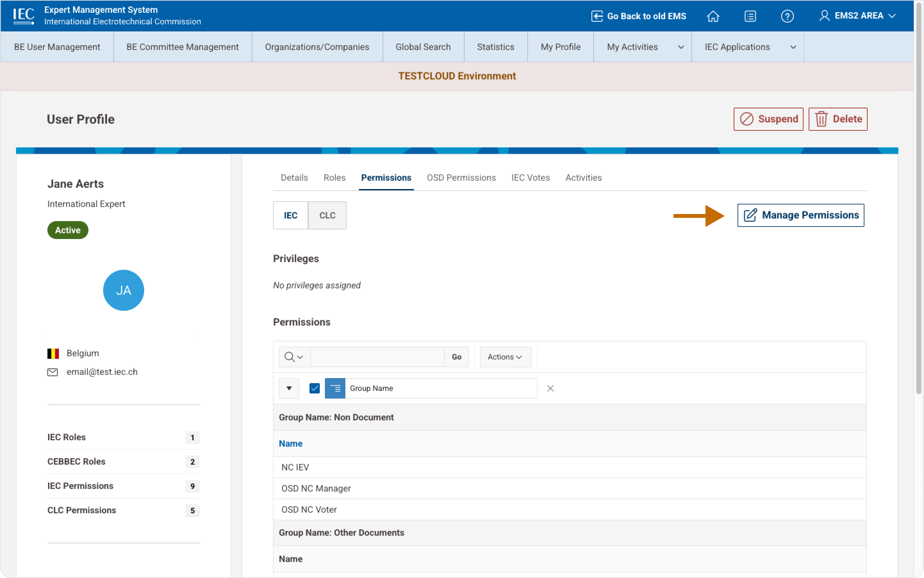Click the home icon in header
This screenshot has width=924, height=578.
tap(713, 16)
